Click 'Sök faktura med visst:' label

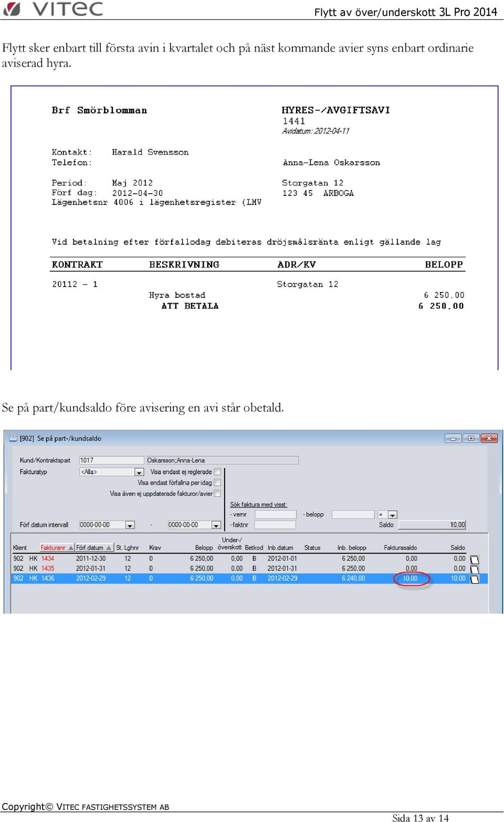(x=259, y=505)
